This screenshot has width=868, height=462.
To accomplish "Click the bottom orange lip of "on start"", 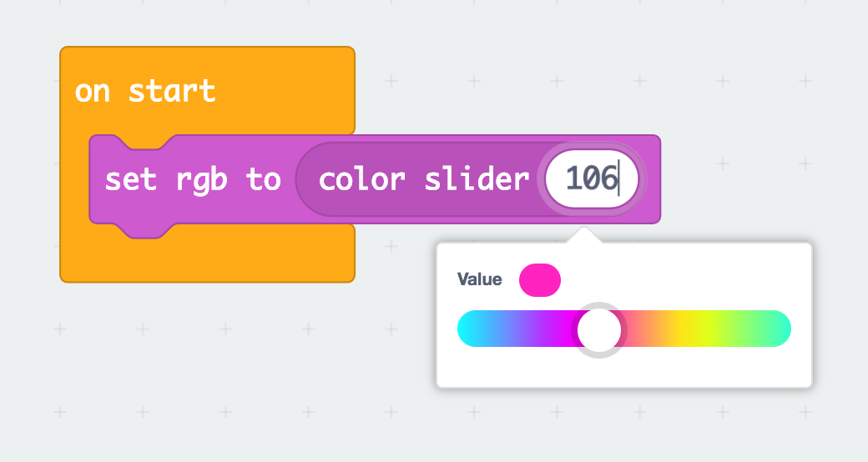I will [207, 260].
